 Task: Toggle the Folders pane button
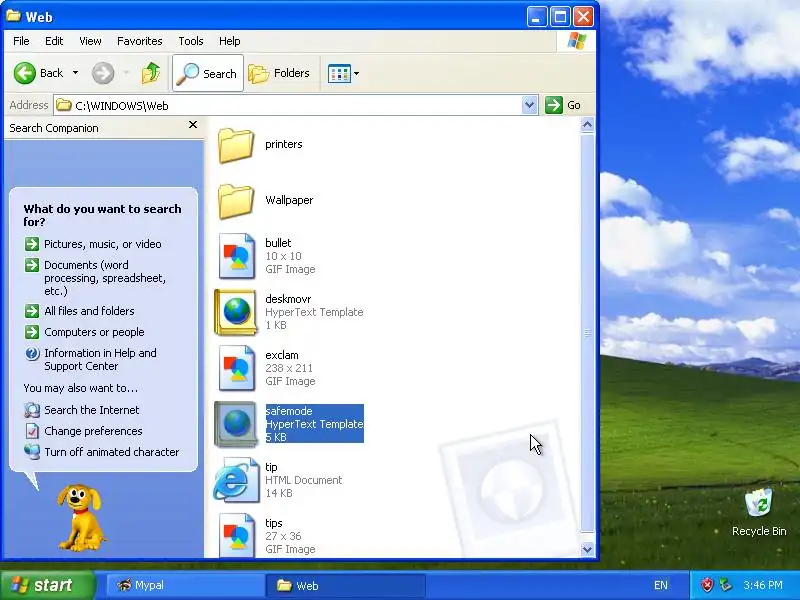coord(280,73)
